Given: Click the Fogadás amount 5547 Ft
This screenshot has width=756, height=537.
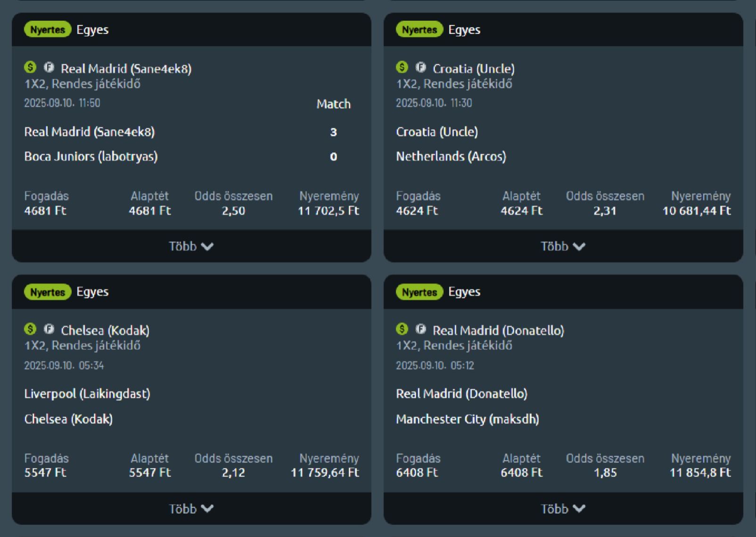Looking at the screenshot, I should [x=45, y=472].
